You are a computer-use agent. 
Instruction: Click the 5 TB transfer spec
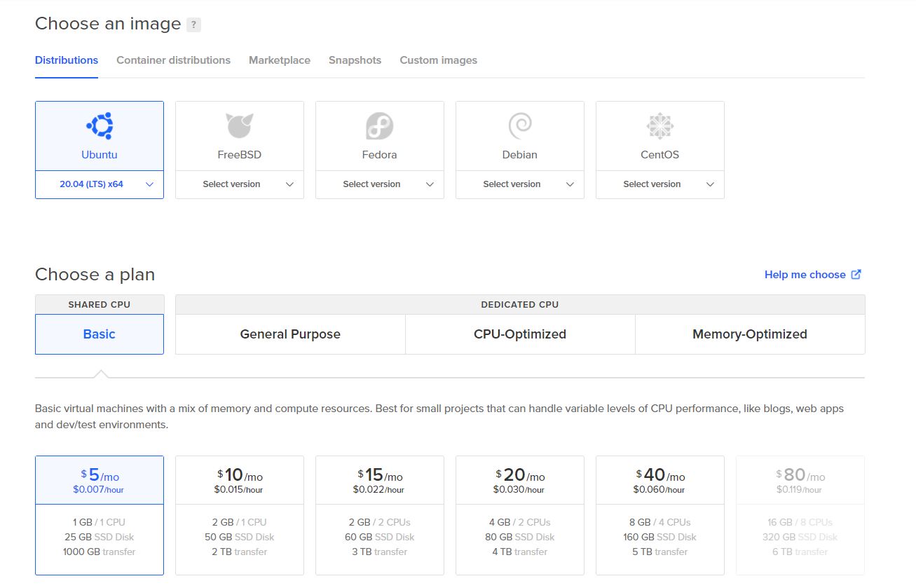click(659, 552)
